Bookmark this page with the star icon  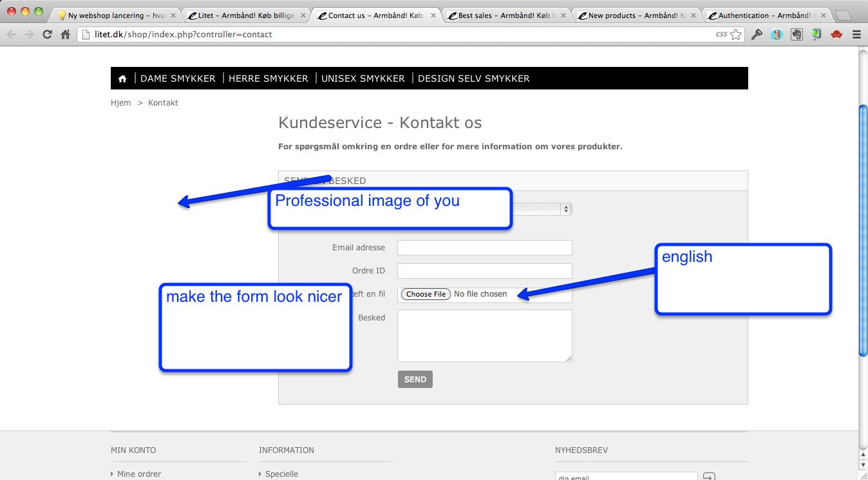click(x=735, y=35)
